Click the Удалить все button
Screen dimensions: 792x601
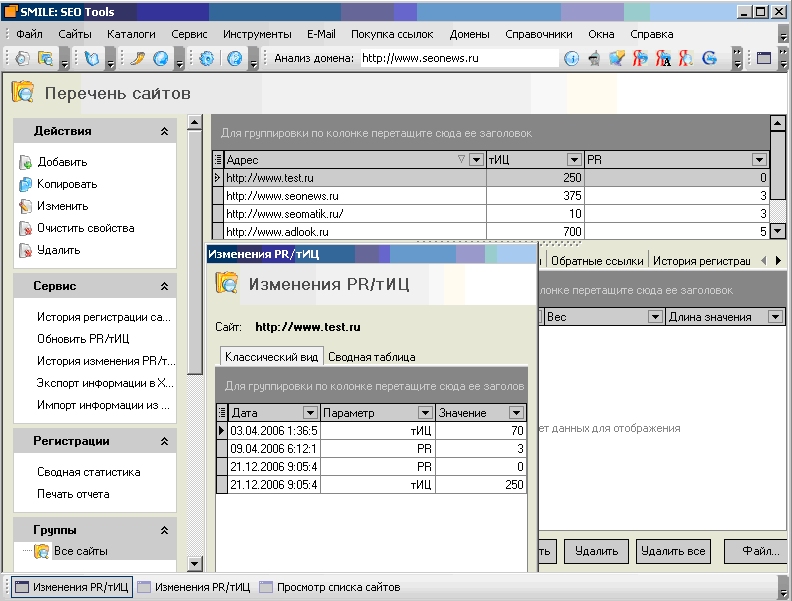pos(673,550)
